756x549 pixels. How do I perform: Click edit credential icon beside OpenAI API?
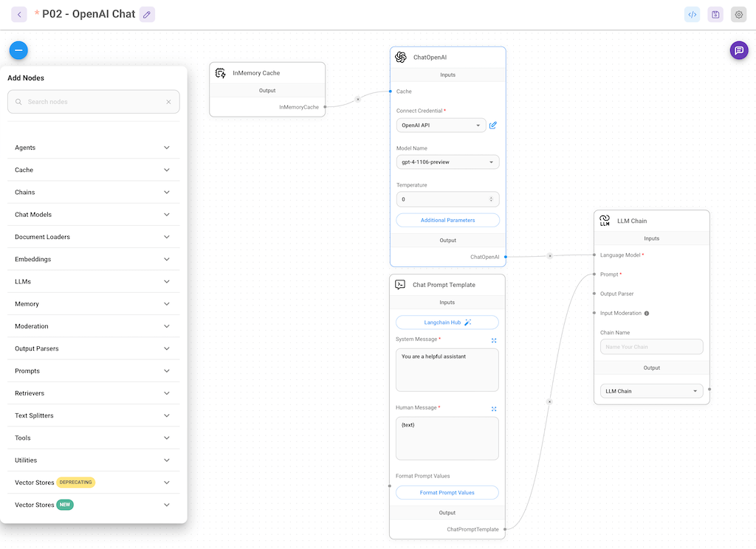click(x=493, y=125)
